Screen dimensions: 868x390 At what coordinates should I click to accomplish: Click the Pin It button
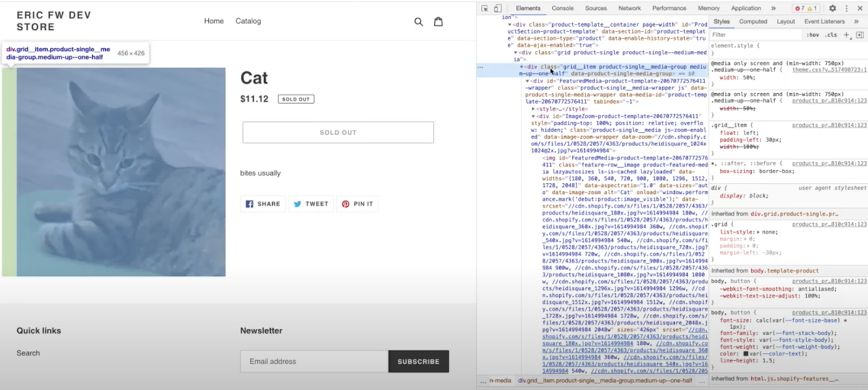click(x=358, y=204)
